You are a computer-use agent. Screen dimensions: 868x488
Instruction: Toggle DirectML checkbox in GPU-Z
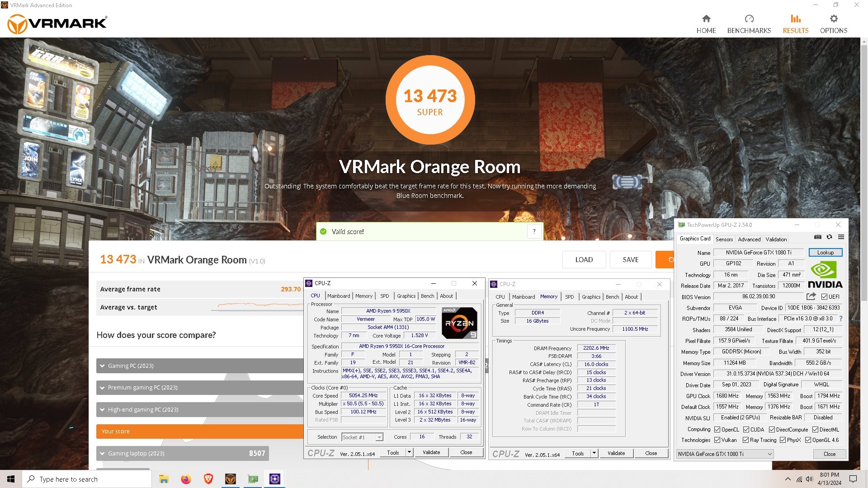coord(815,430)
